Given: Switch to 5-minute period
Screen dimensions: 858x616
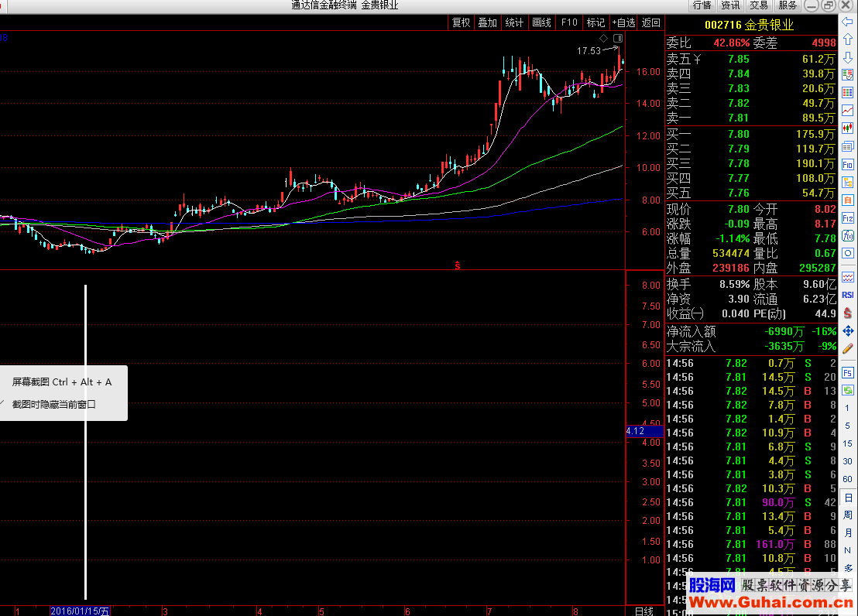Looking at the screenshot, I should click(x=848, y=426).
